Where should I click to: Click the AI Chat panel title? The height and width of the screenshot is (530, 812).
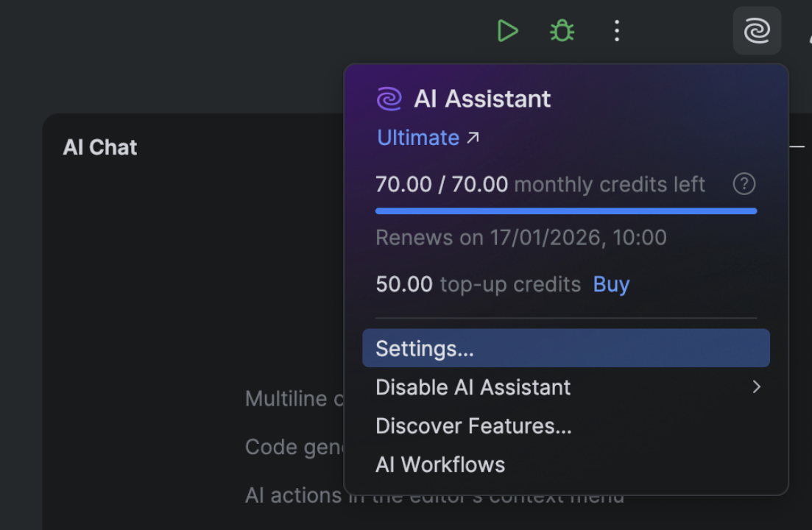pyautogui.click(x=100, y=147)
